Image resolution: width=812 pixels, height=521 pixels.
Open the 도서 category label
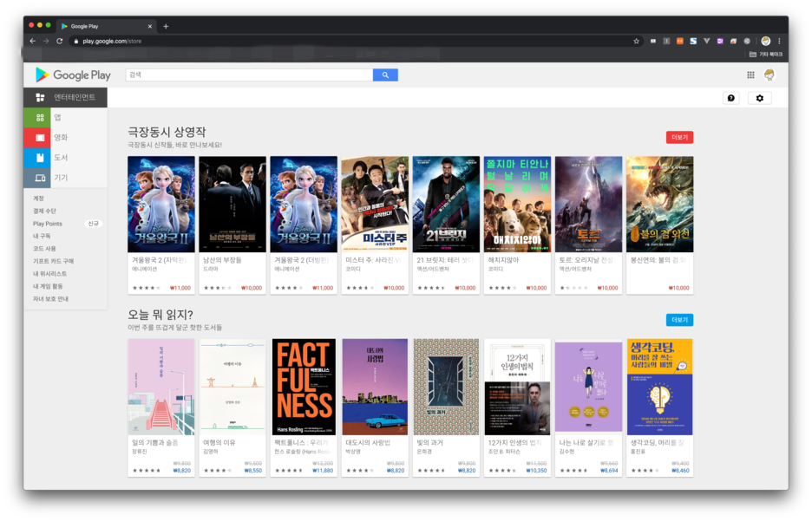pyautogui.click(x=61, y=157)
